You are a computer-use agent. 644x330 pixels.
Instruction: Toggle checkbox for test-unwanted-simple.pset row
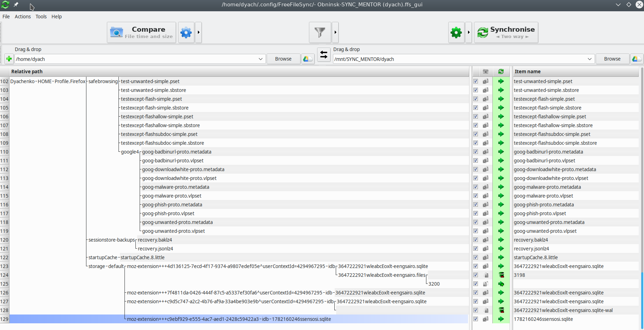[475, 81]
